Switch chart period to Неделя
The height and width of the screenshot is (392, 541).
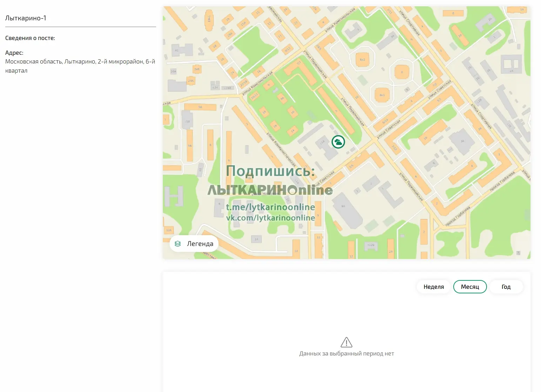pyautogui.click(x=434, y=287)
